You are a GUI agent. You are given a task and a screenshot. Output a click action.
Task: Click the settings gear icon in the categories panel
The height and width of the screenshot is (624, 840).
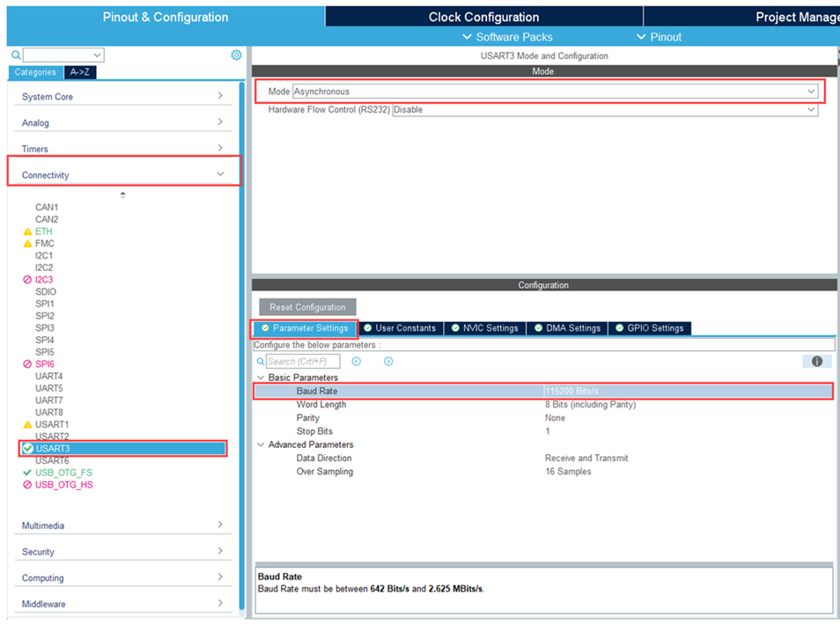(x=236, y=55)
